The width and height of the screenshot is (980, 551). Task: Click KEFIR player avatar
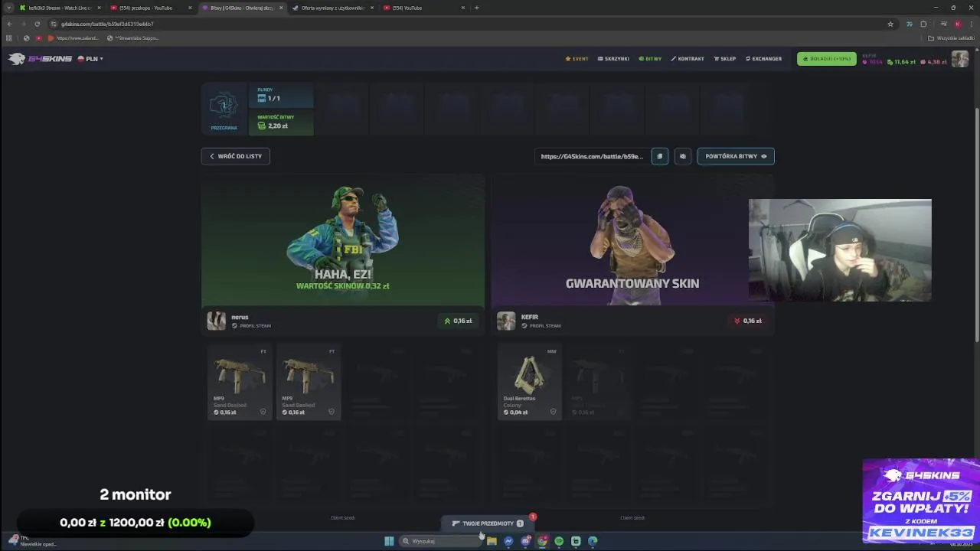click(506, 321)
